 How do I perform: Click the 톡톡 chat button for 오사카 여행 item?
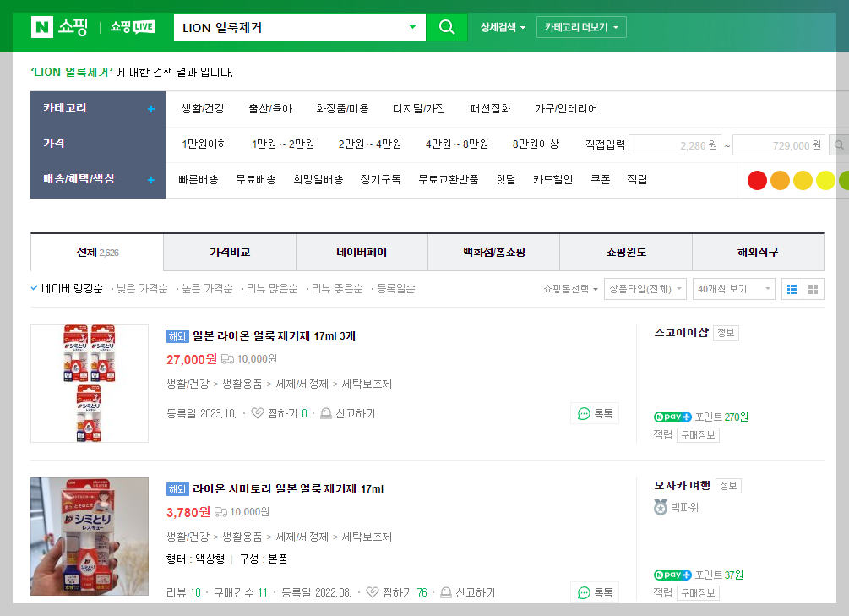(595, 592)
